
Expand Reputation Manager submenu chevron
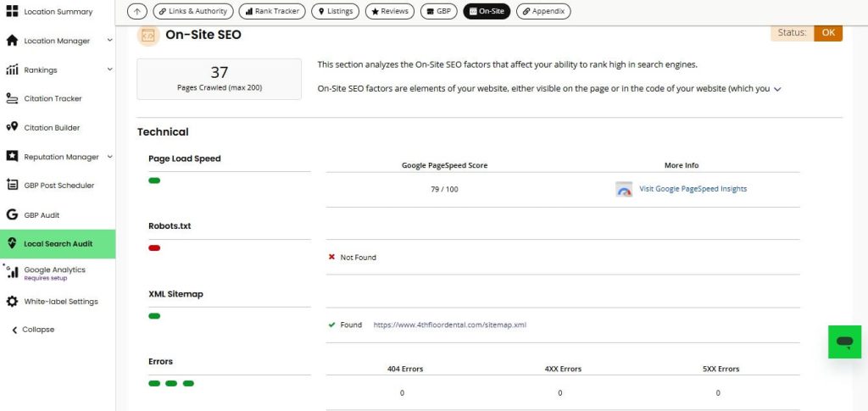click(x=109, y=157)
